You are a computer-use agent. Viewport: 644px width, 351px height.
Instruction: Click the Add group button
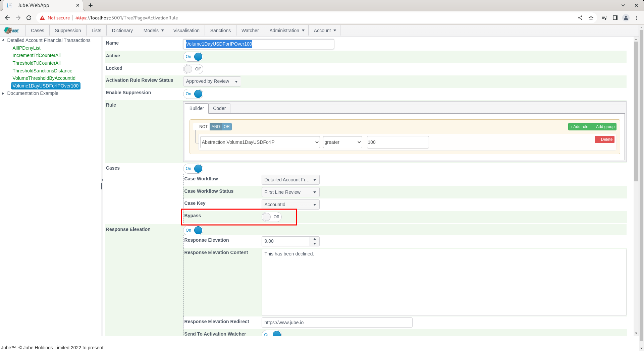[x=604, y=127]
